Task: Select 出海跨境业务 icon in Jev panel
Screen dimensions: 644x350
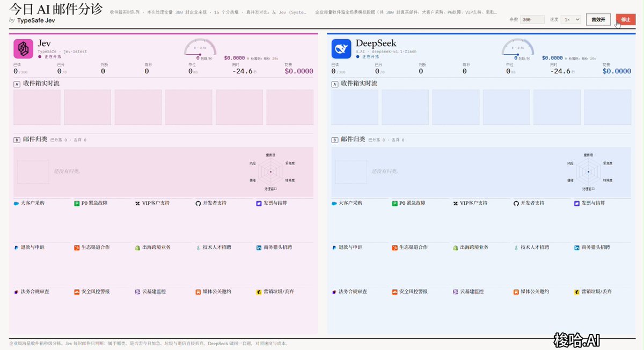Action: pos(137,248)
